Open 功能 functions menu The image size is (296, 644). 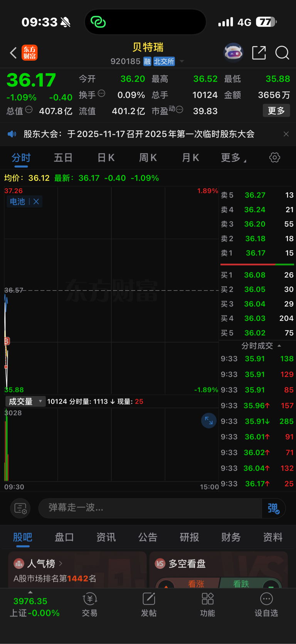(207, 605)
